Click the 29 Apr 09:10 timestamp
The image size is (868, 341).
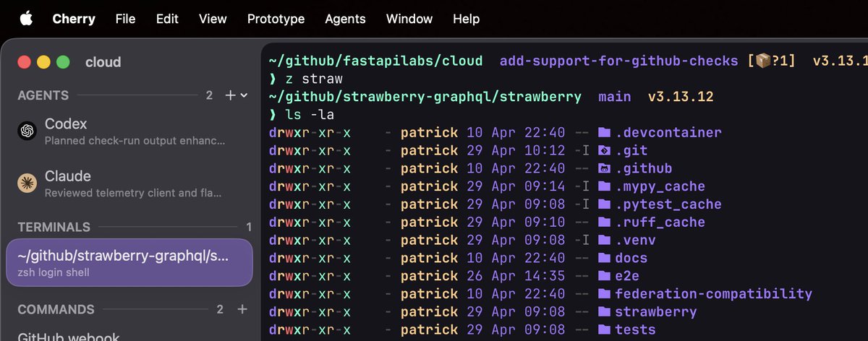click(516, 223)
